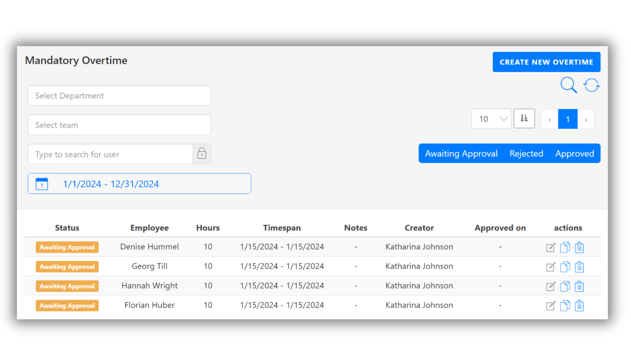Open the Select Department dropdown
The height and width of the screenshot is (364, 631).
coord(119,95)
